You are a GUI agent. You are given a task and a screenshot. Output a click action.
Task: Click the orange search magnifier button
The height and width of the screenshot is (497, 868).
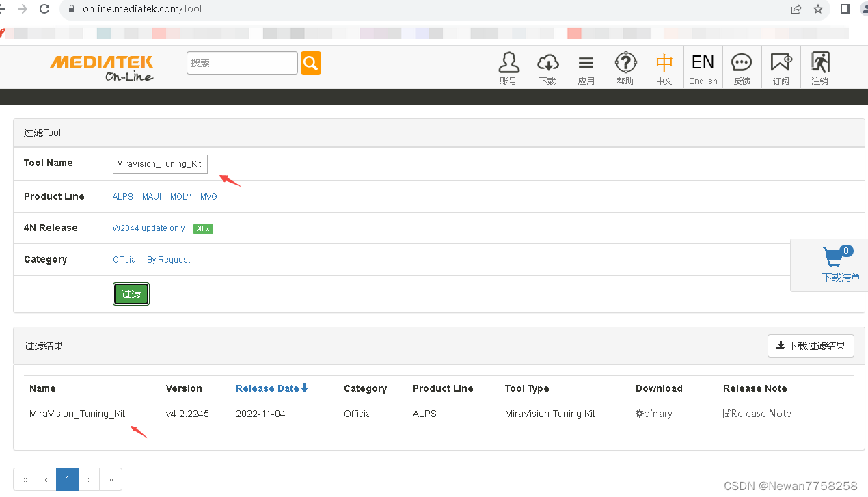311,63
